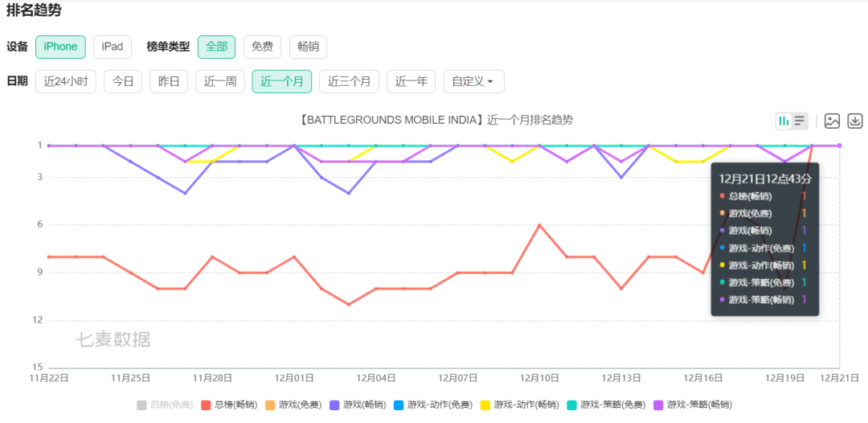The height and width of the screenshot is (423, 868).
Task: Save the chart as an image
Action: (x=832, y=121)
